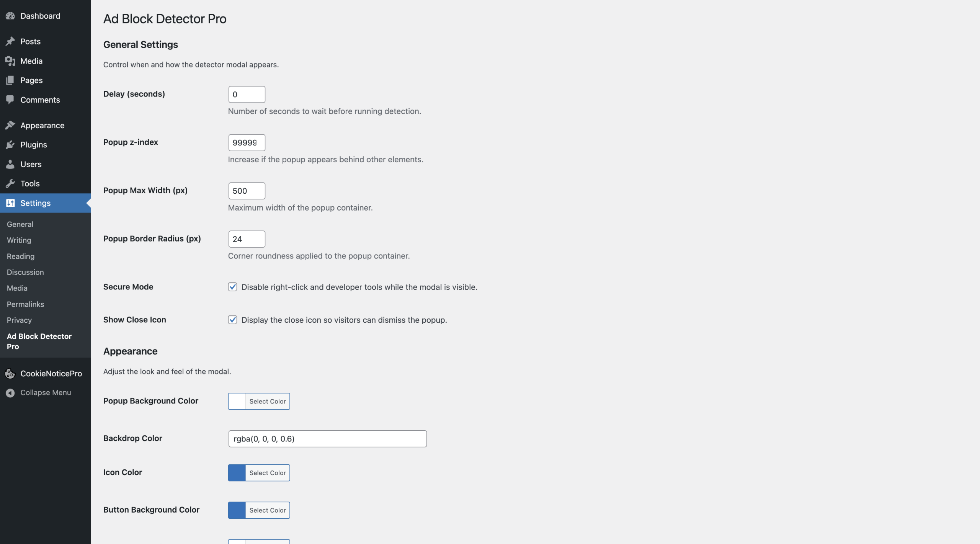Open Tools via the wrench icon
Screen dimensions: 980x544
point(10,183)
